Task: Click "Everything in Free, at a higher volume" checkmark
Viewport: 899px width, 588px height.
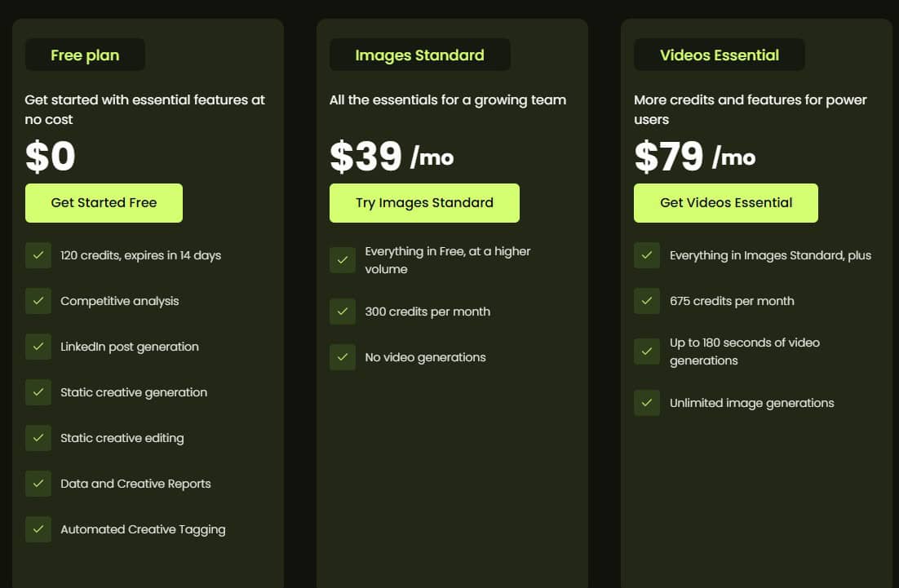Action: [x=343, y=260]
